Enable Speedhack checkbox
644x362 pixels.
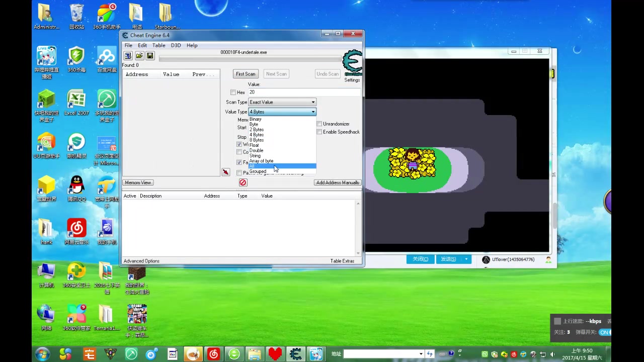[x=319, y=132]
